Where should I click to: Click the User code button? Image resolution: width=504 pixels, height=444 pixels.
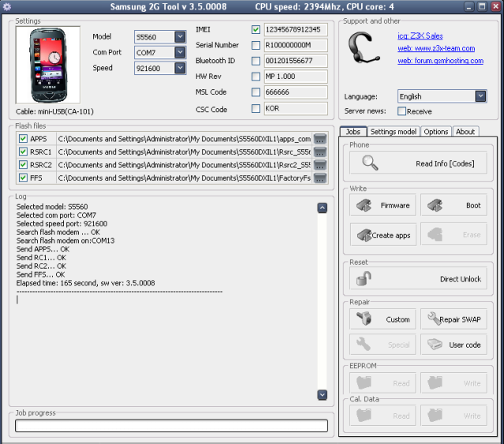click(453, 345)
